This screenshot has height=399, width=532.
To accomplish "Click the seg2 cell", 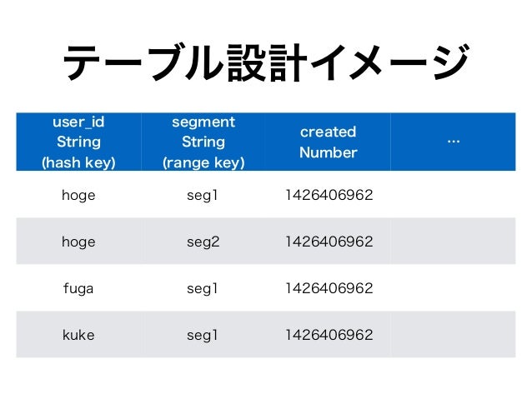I will coord(203,242).
